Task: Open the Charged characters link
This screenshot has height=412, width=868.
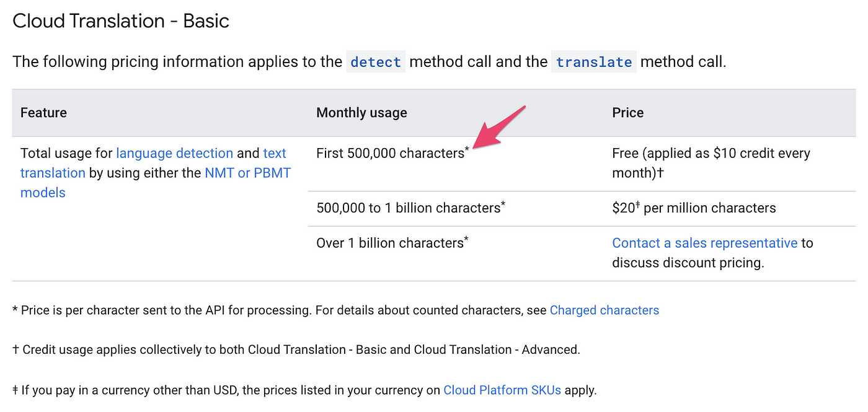Action: point(604,310)
